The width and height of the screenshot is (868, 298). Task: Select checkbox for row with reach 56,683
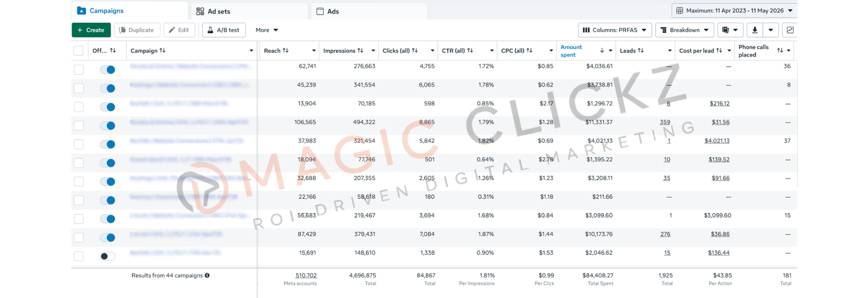click(x=79, y=219)
